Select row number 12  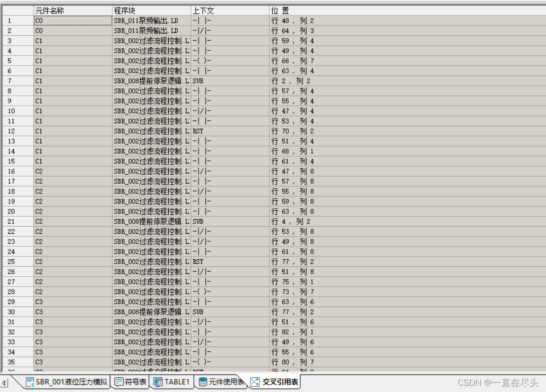coord(18,131)
